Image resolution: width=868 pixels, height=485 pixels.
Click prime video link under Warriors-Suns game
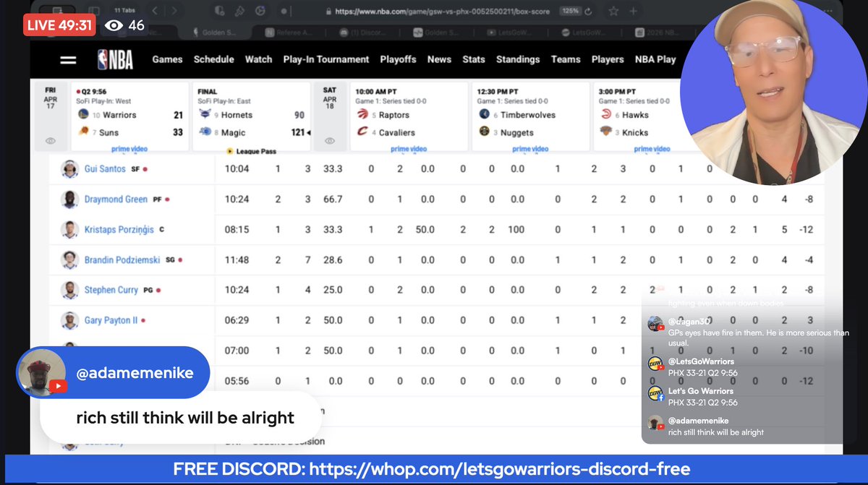click(129, 149)
